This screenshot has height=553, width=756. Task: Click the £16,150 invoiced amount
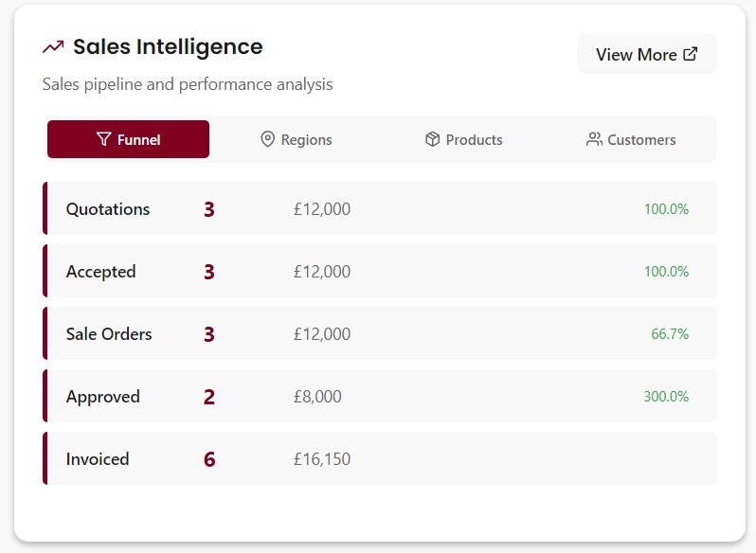322,459
